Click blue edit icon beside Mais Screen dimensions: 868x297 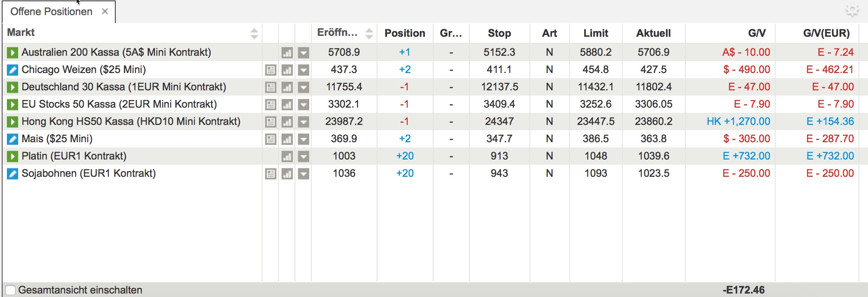pos(13,139)
